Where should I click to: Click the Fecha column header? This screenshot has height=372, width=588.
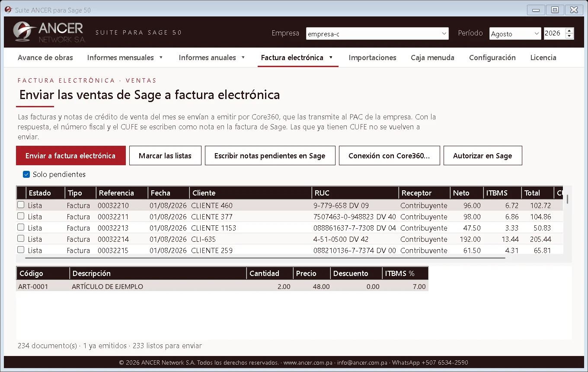[x=168, y=193]
